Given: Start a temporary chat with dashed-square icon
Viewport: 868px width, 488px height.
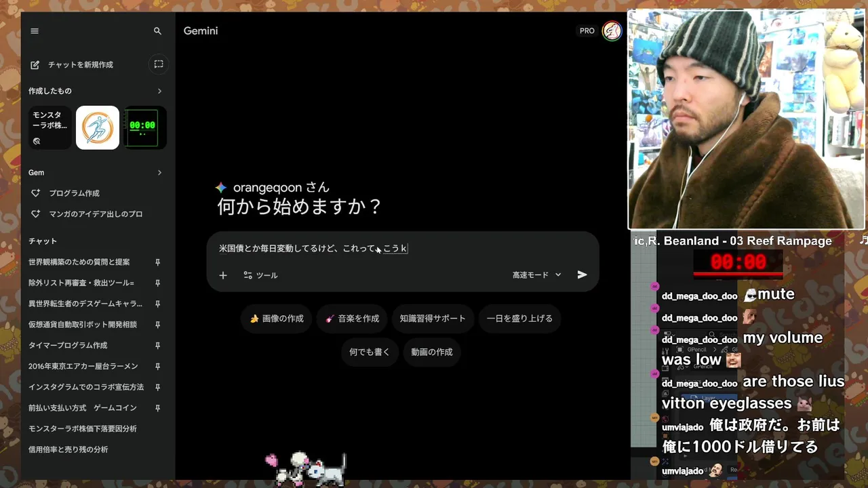Looking at the screenshot, I should coord(159,64).
